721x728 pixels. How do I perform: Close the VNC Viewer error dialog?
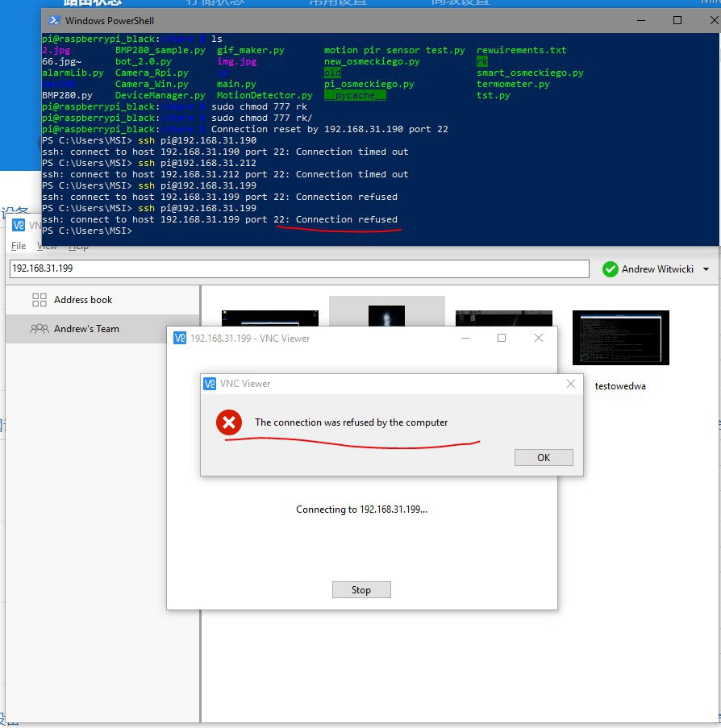(571, 384)
